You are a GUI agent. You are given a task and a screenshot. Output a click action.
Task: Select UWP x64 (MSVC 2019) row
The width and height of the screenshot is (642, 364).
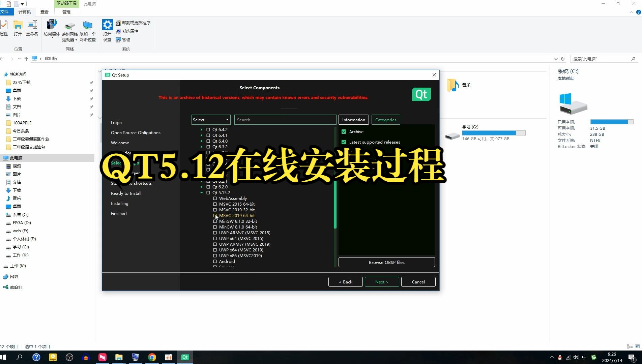[241, 250]
